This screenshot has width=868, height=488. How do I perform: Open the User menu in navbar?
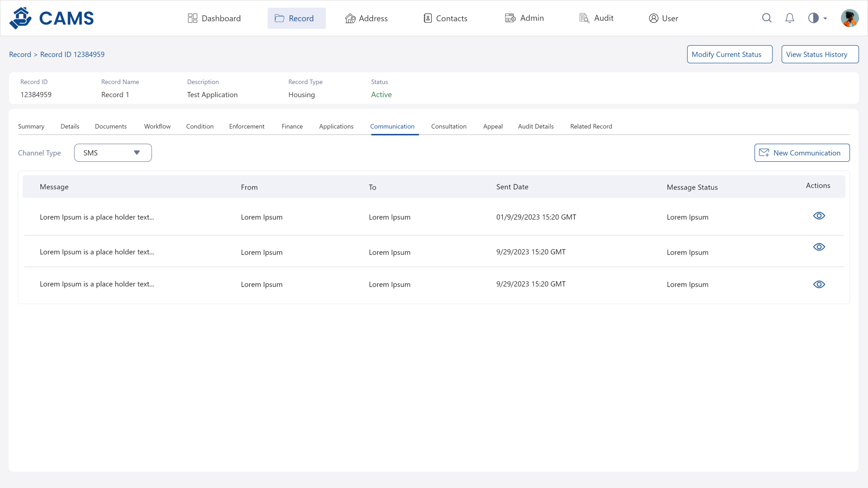coord(663,18)
